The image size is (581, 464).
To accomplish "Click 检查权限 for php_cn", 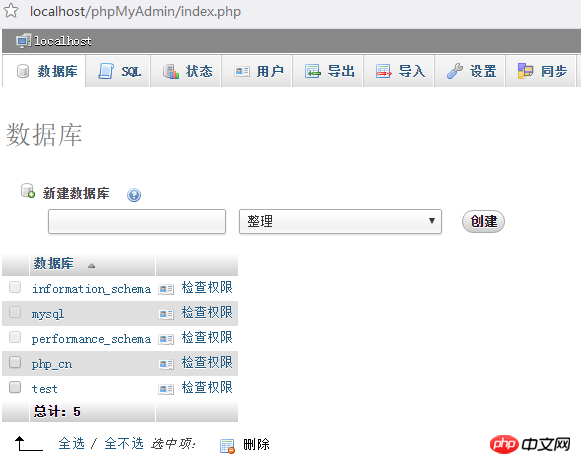I will pyautogui.click(x=207, y=362).
